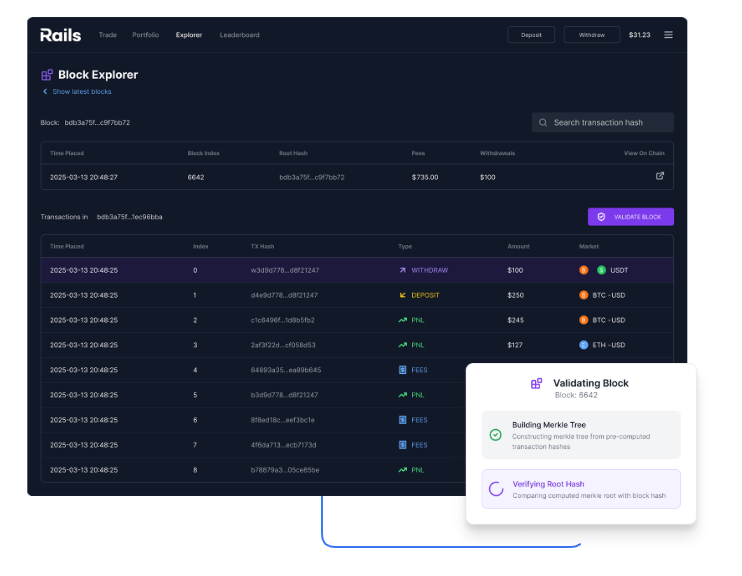Click TX hash w3d9d778...d8f21247

point(285,270)
